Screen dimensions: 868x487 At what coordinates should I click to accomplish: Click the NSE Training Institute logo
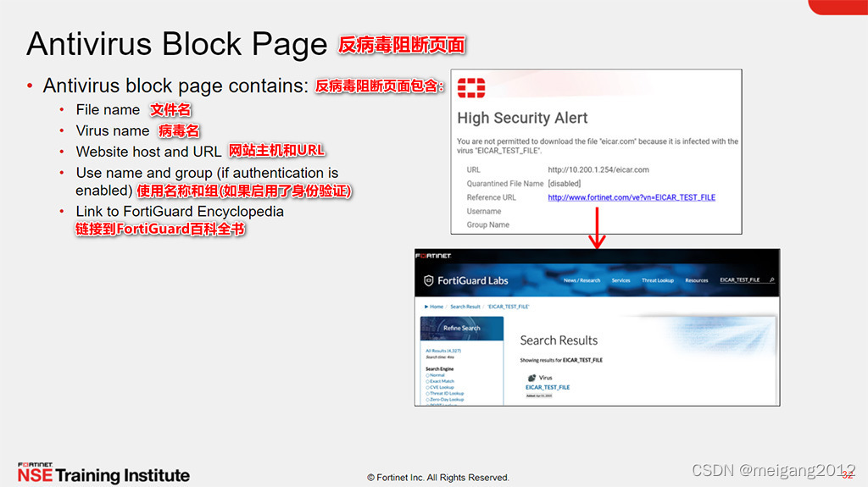(x=103, y=473)
